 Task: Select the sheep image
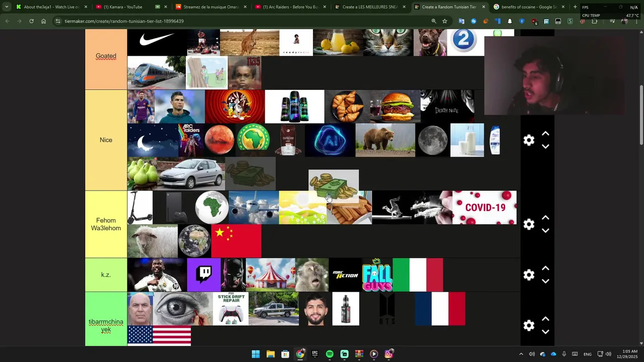[x=152, y=241]
